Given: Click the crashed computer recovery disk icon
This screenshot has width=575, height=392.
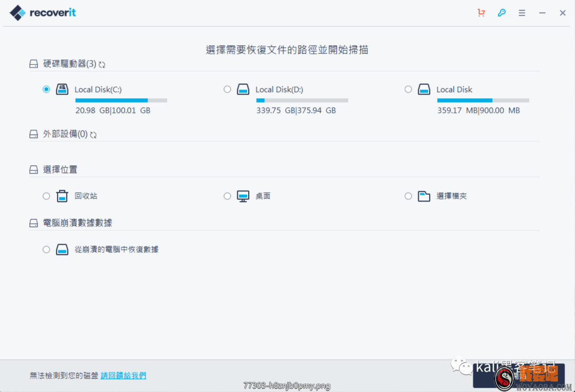Looking at the screenshot, I should point(62,249).
